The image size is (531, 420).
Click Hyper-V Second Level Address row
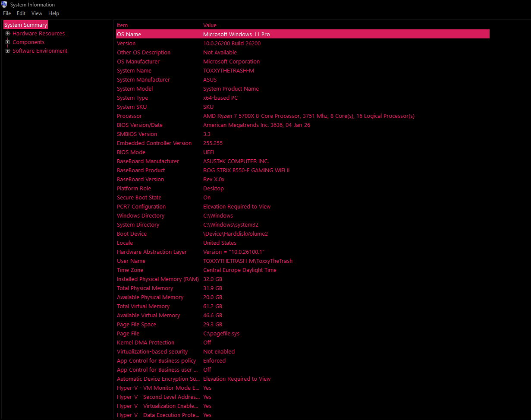pyautogui.click(x=303, y=397)
